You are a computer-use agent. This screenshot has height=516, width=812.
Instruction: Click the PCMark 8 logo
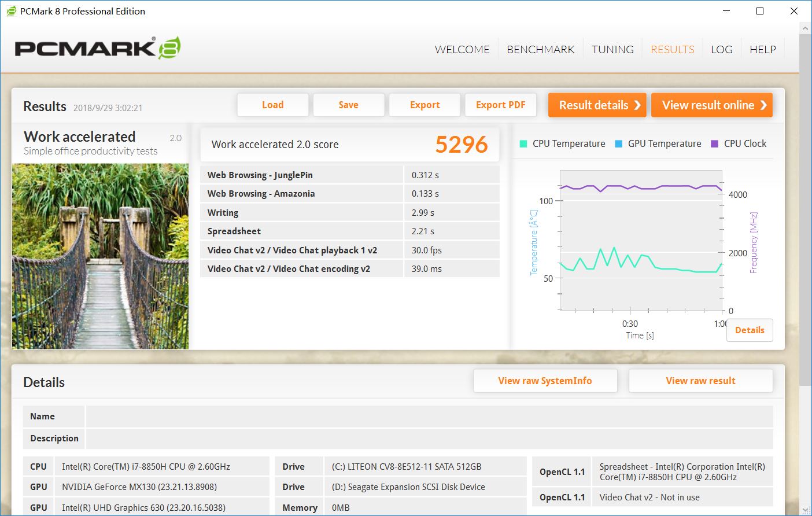[x=98, y=48]
